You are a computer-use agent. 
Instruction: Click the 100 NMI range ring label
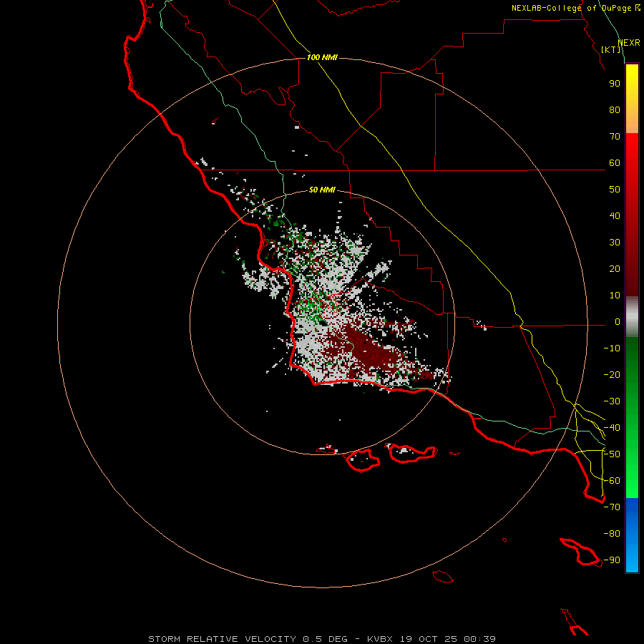[322, 57]
